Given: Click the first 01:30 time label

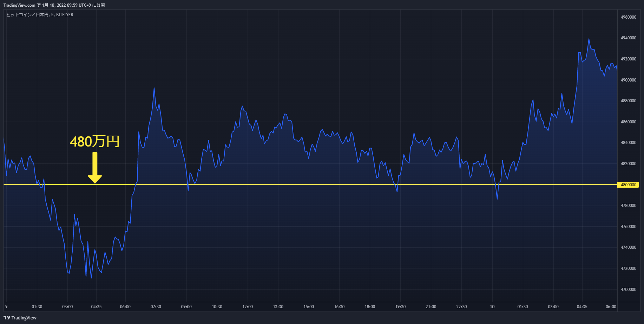Looking at the screenshot, I should [37, 307].
